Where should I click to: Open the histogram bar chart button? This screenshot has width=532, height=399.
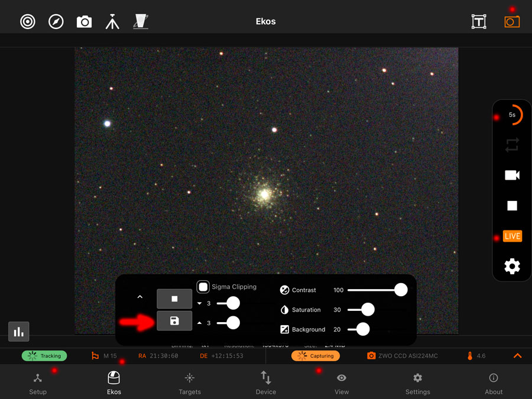[x=19, y=332]
